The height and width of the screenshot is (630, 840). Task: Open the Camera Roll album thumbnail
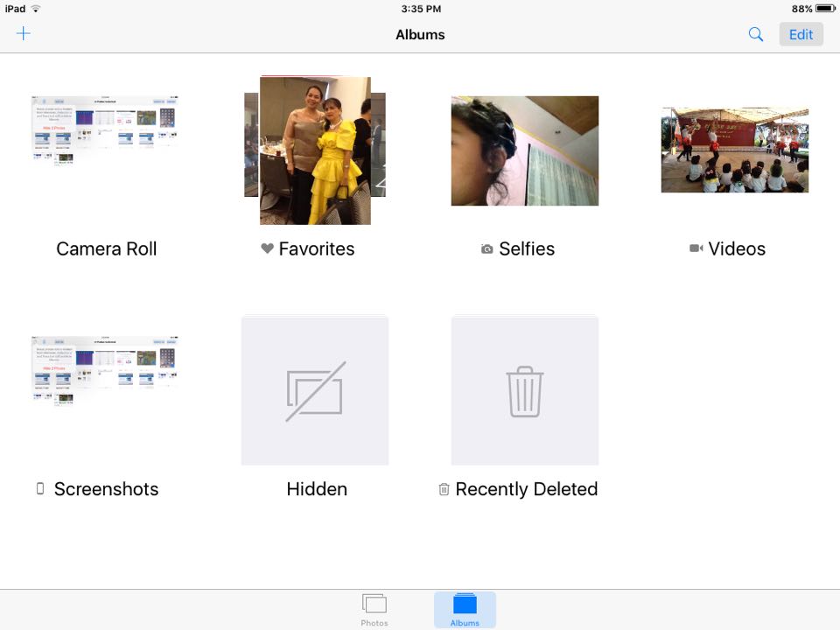click(105, 131)
